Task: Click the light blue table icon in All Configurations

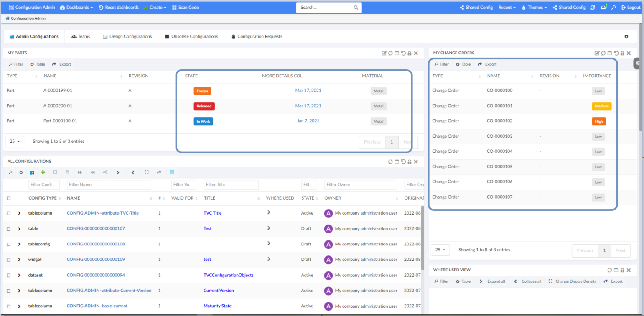Action: point(172,172)
